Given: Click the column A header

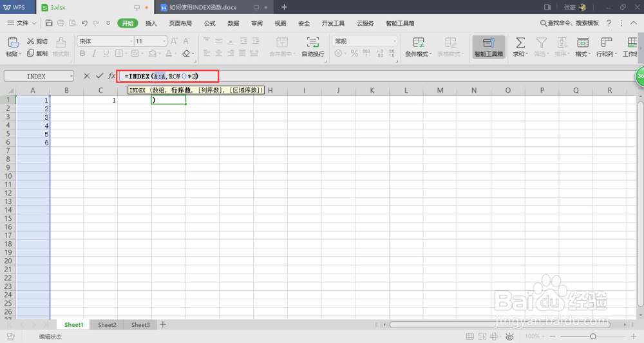Looking at the screenshot, I should (x=33, y=90).
